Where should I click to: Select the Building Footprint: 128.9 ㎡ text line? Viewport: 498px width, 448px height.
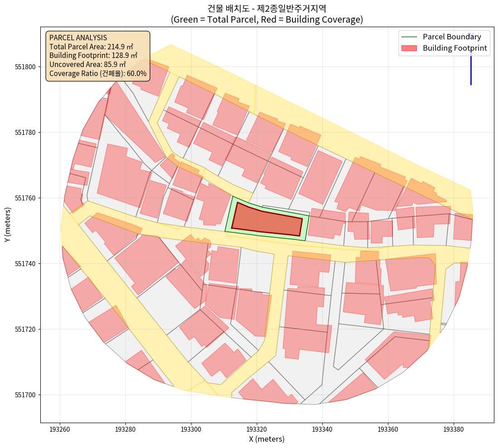93,55
